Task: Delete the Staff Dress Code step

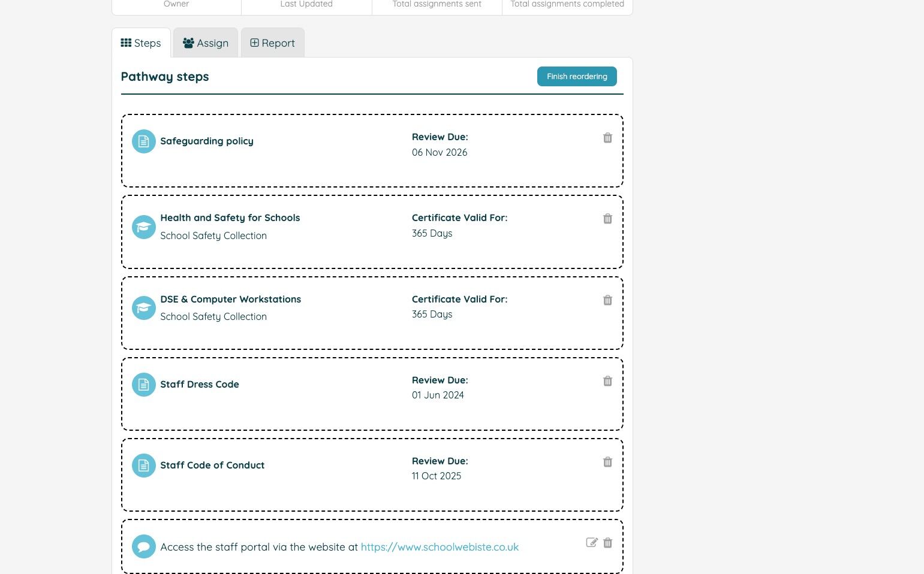Action: click(x=607, y=381)
